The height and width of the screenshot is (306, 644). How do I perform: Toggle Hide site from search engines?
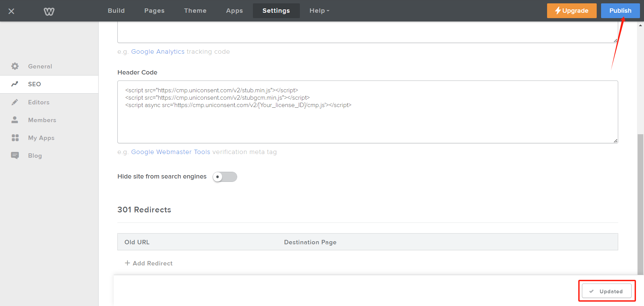(x=225, y=177)
